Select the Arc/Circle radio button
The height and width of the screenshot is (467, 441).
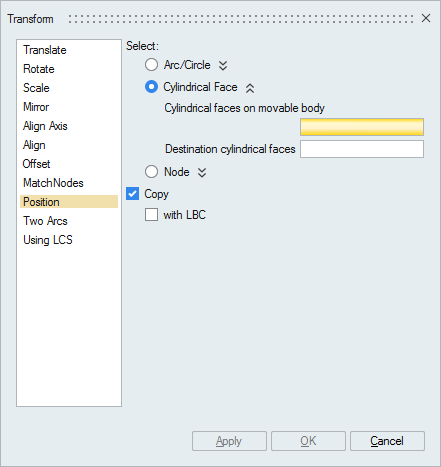151,65
